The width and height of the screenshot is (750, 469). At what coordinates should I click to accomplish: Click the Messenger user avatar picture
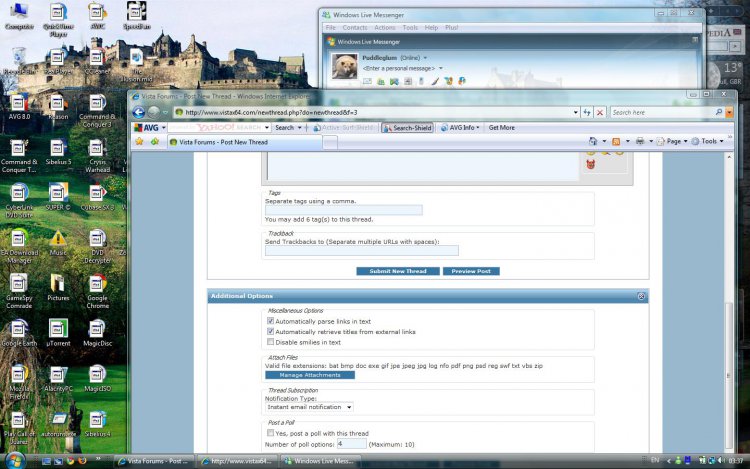coord(344,66)
